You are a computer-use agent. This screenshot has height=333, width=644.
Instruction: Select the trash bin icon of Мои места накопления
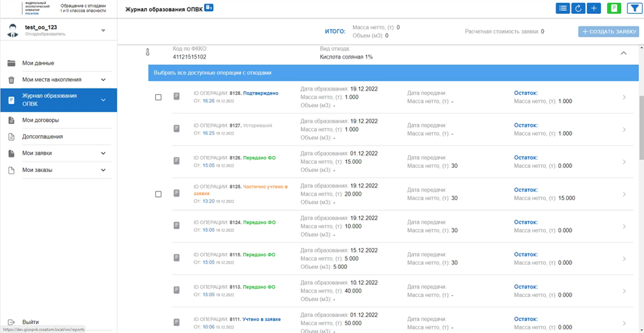coord(12,79)
